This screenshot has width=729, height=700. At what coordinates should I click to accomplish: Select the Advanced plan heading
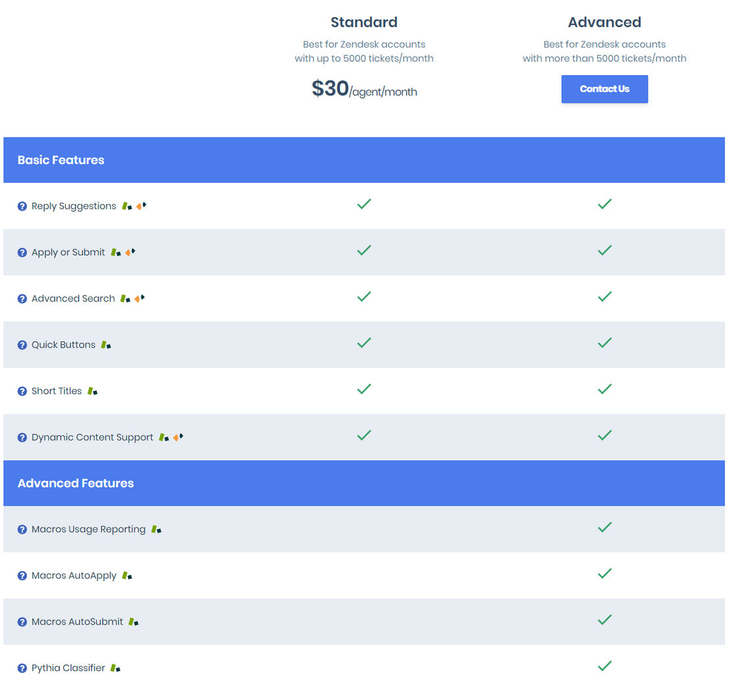[x=605, y=22]
